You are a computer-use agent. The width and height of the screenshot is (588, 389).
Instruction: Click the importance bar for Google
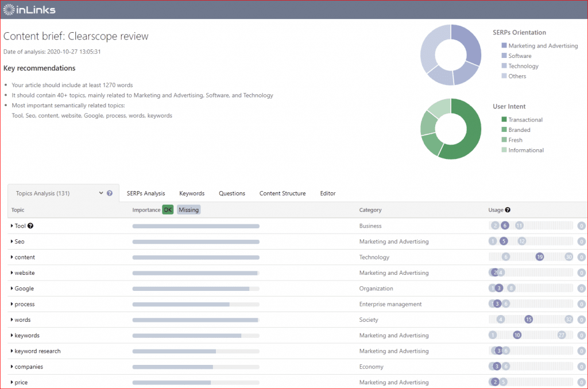196,289
